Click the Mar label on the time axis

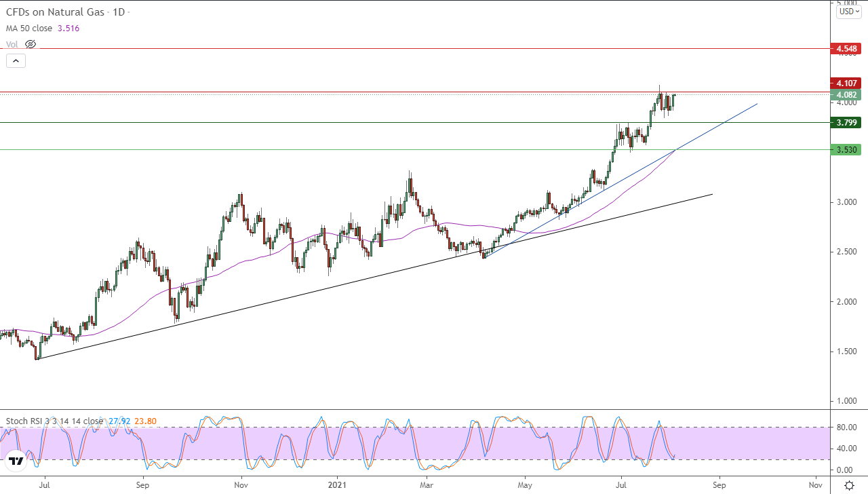tap(427, 485)
